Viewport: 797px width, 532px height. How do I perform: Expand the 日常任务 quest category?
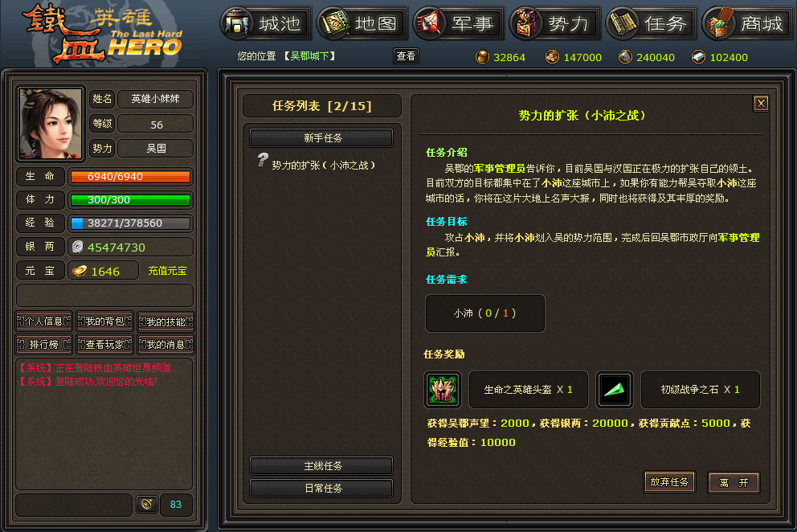(x=321, y=489)
